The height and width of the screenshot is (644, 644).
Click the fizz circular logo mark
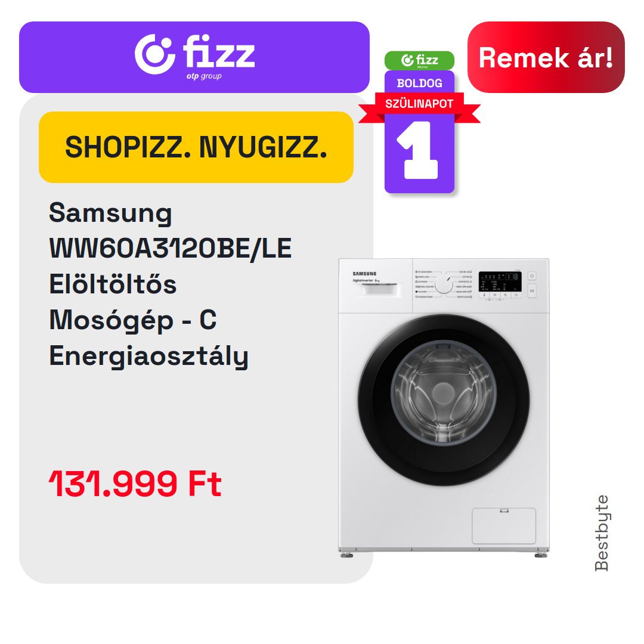(x=155, y=54)
